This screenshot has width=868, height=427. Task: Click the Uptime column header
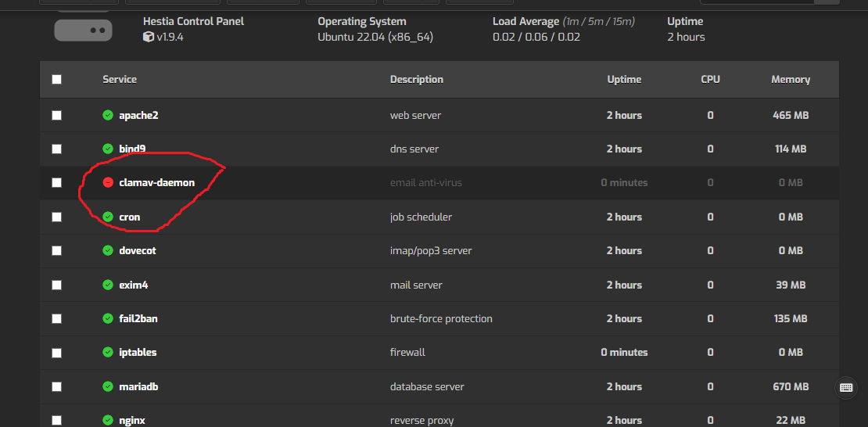tap(624, 79)
